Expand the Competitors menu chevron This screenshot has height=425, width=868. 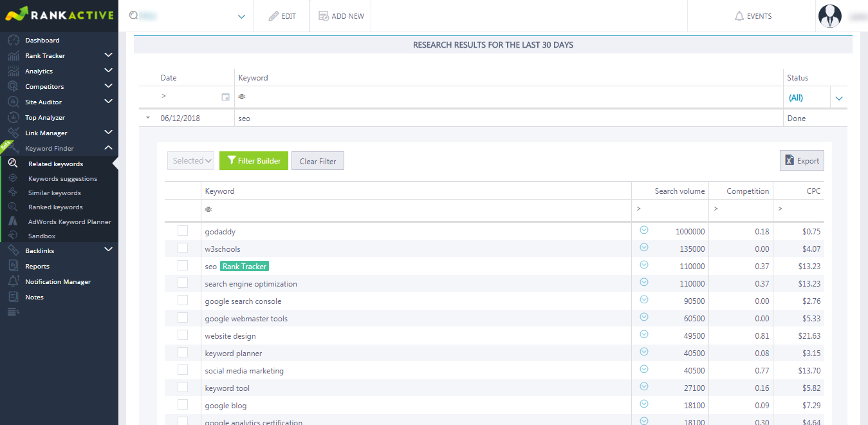click(x=108, y=86)
